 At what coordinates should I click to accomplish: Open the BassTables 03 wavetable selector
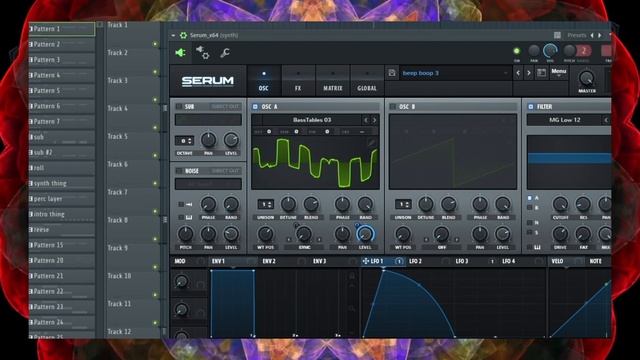[x=312, y=120]
